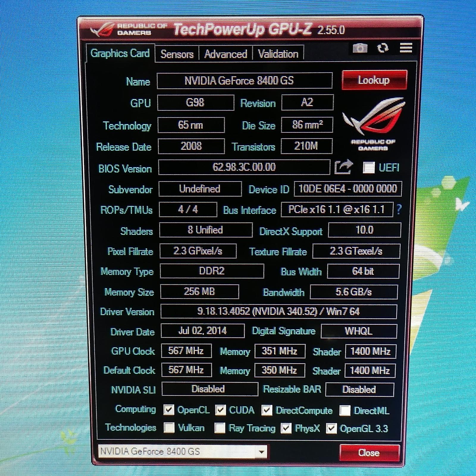Viewport: 476px width, 476px height.
Task: Toggle the UEFI checkbox
Action: pos(369,167)
